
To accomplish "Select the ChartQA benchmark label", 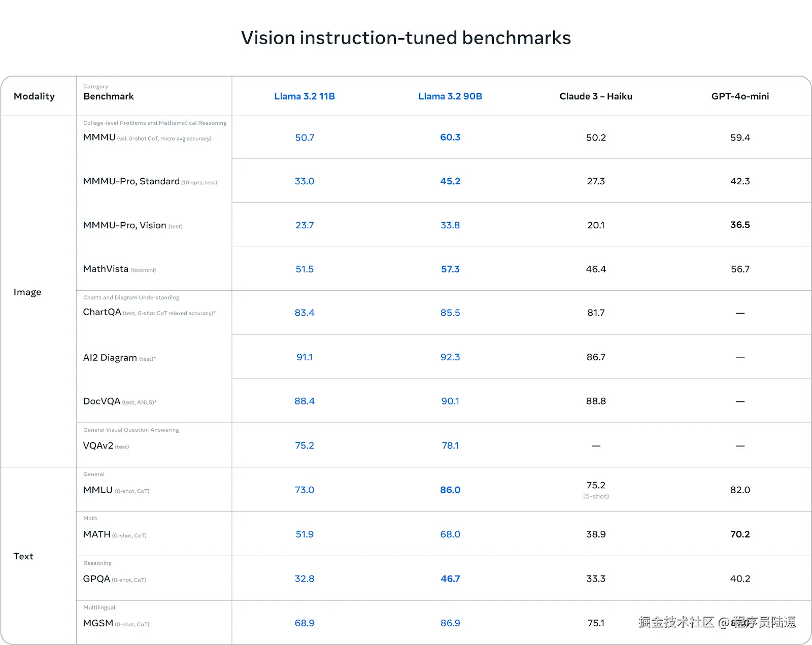I will point(102,312).
